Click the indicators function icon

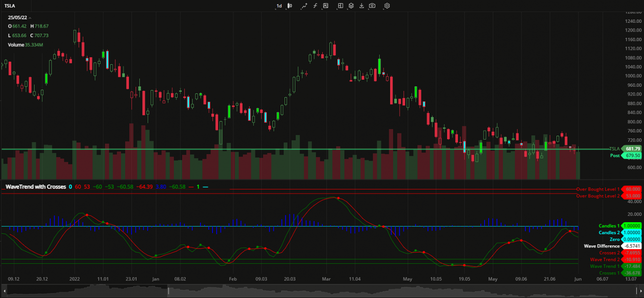(315, 6)
